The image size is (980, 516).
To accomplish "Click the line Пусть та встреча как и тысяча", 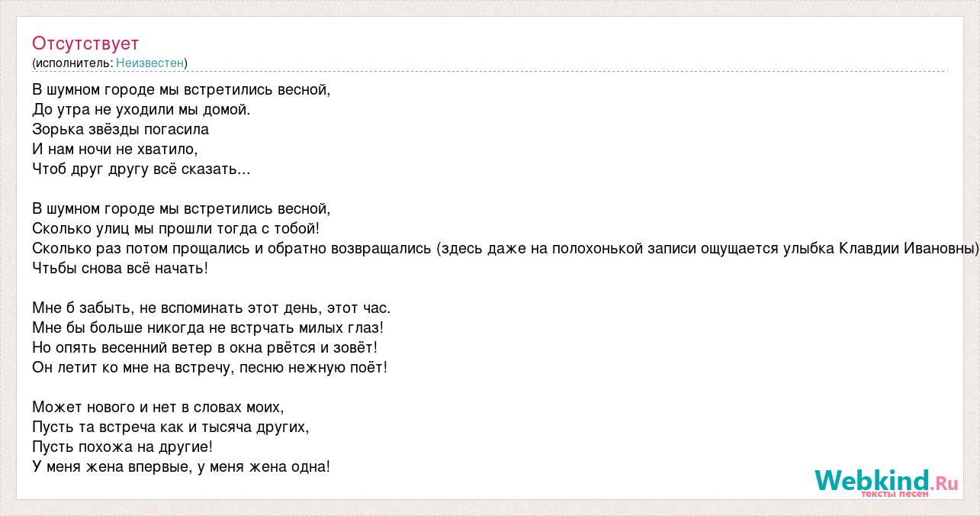I will click(x=171, y=427).
